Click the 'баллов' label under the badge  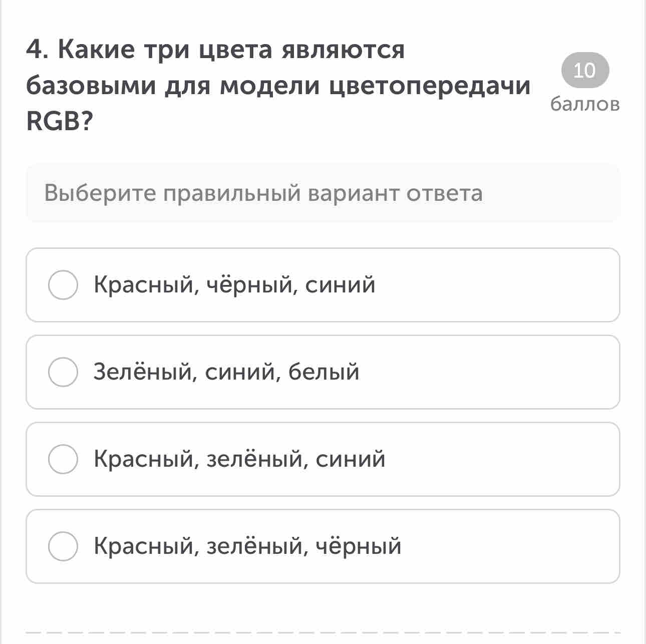point(585,104)
